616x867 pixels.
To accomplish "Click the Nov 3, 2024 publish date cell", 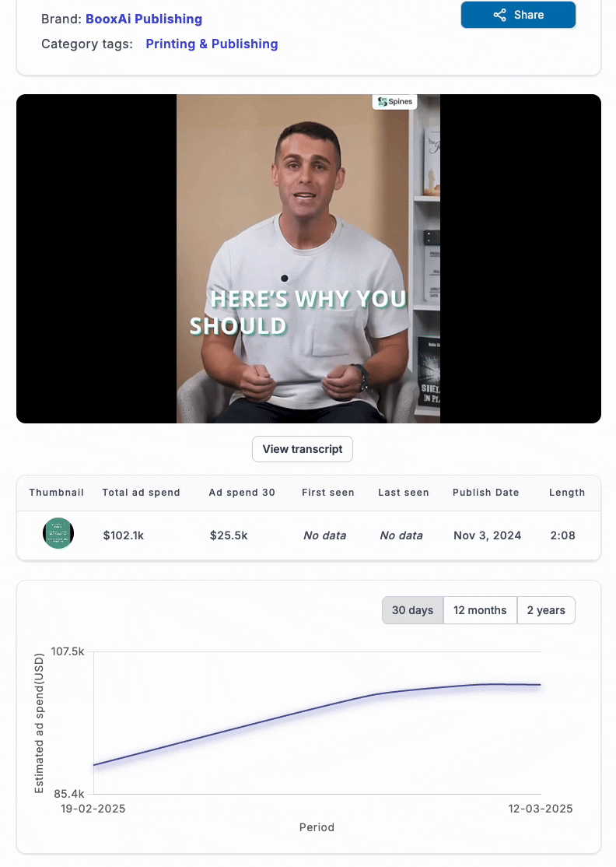I will tap(488, 535).
